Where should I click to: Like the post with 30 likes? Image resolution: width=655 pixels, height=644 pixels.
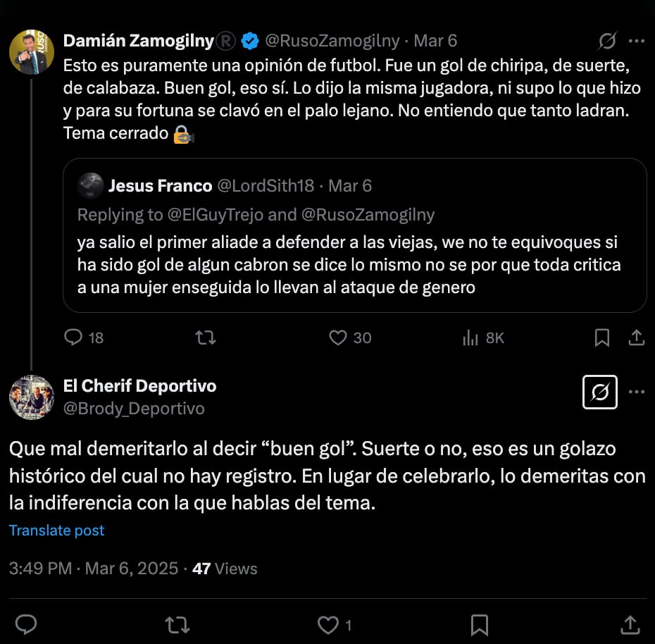click(339, 338)
